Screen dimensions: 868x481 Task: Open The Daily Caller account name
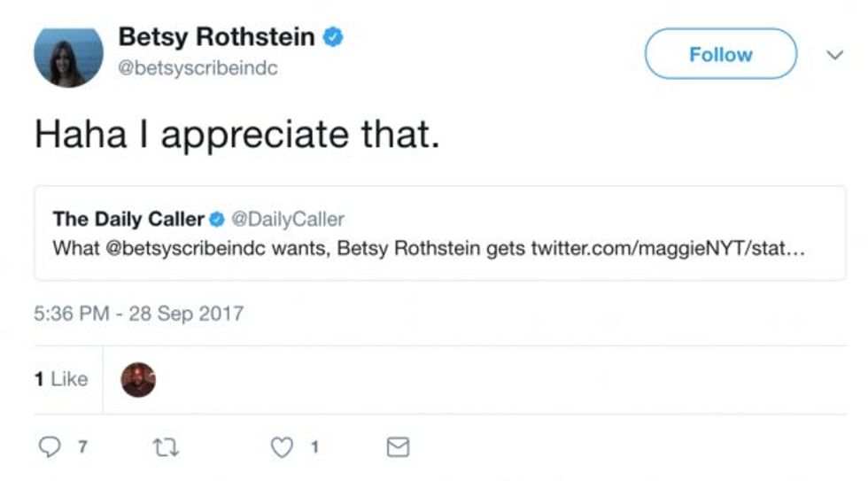tap(128, 218)
